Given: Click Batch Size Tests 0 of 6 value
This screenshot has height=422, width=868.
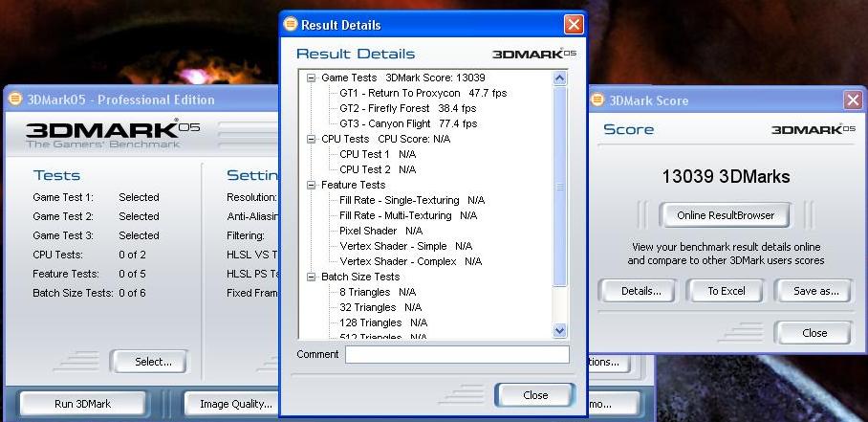Looking at the screenshot, I should pos(132,293).
